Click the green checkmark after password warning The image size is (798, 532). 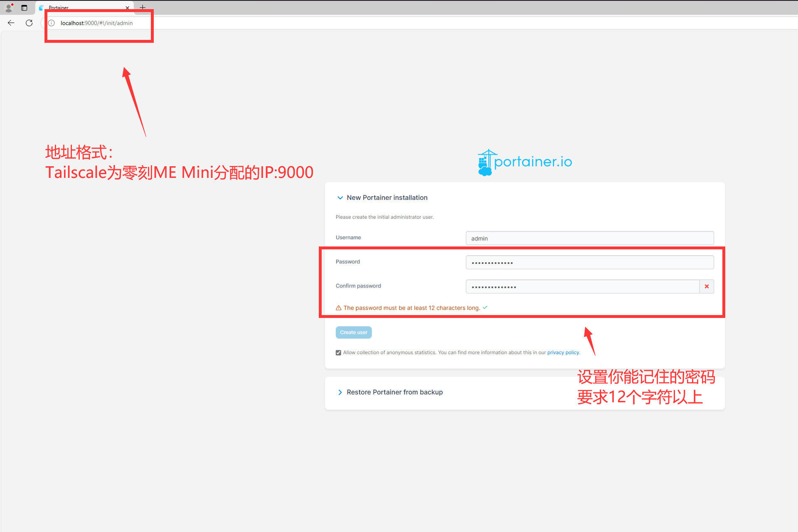click(x=485, y=308)
